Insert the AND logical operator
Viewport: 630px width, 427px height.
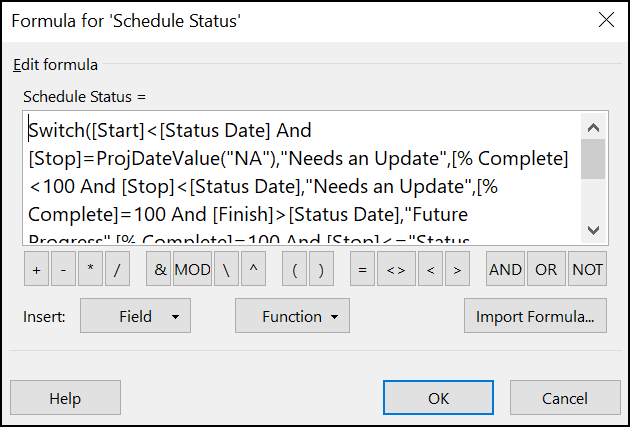pos(505,269)
